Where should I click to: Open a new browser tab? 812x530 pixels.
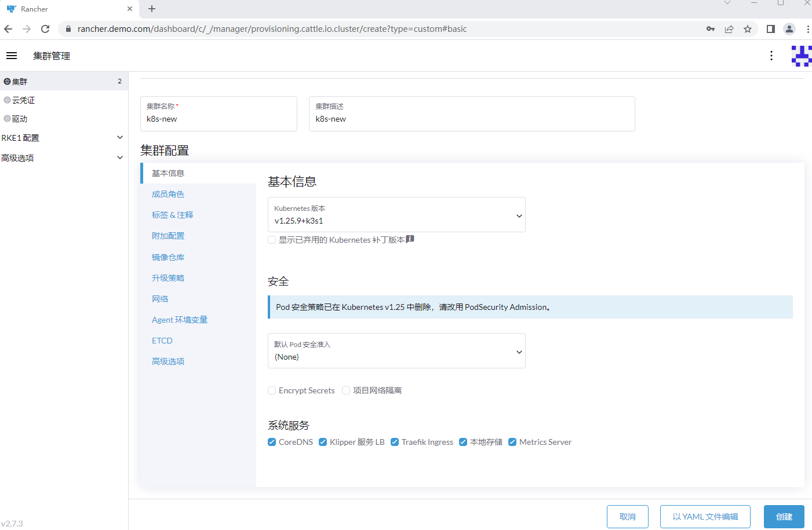coord(152,9)
